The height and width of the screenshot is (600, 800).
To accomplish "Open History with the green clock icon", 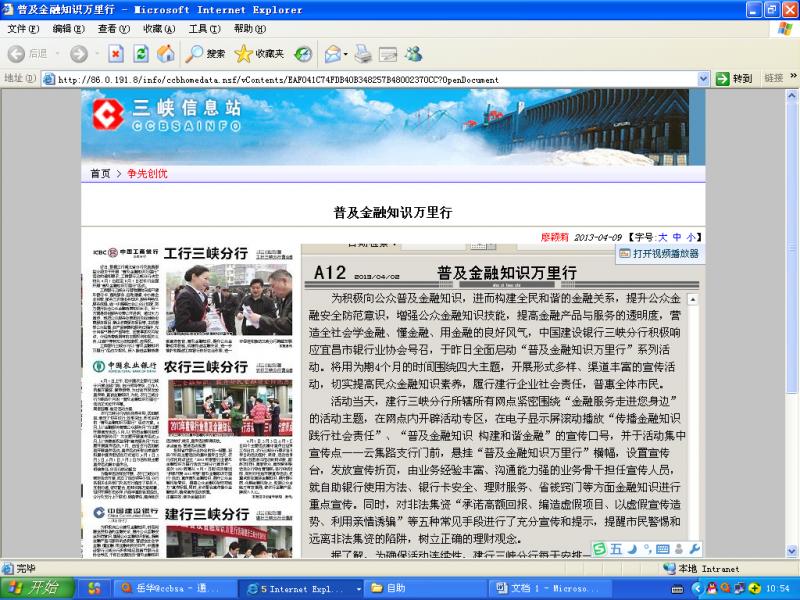I will (x=303, y=54).
